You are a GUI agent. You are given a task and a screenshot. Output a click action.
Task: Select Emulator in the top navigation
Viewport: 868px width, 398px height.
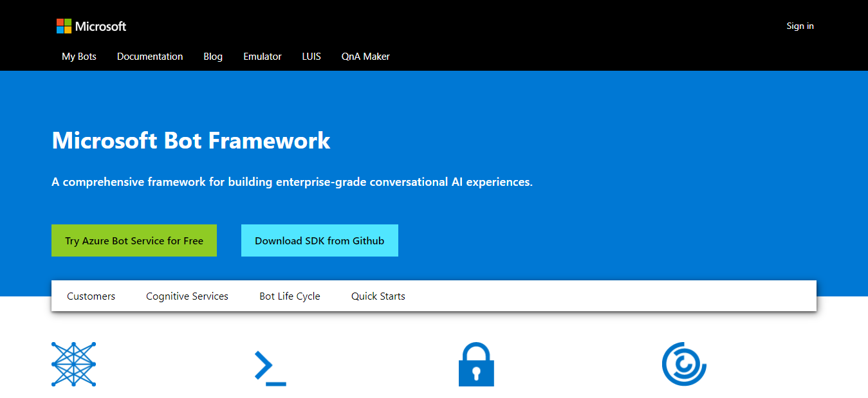coord(263,57)
